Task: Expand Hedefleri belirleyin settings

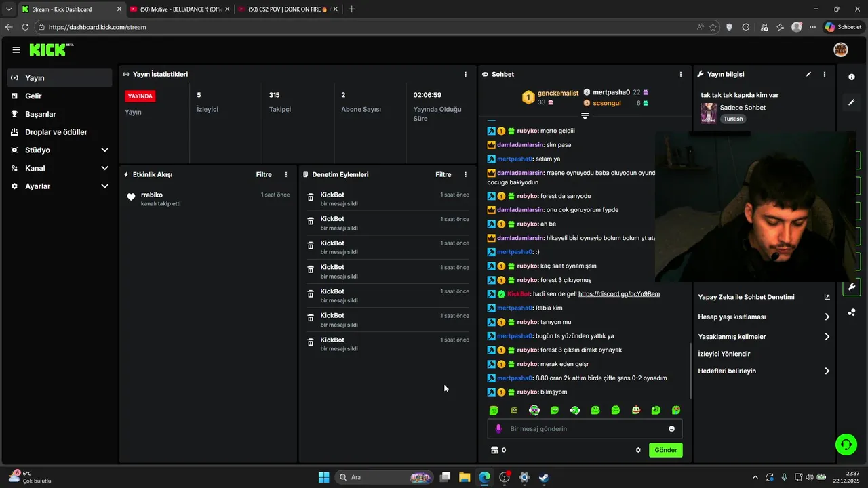Action: click(764, 371)
